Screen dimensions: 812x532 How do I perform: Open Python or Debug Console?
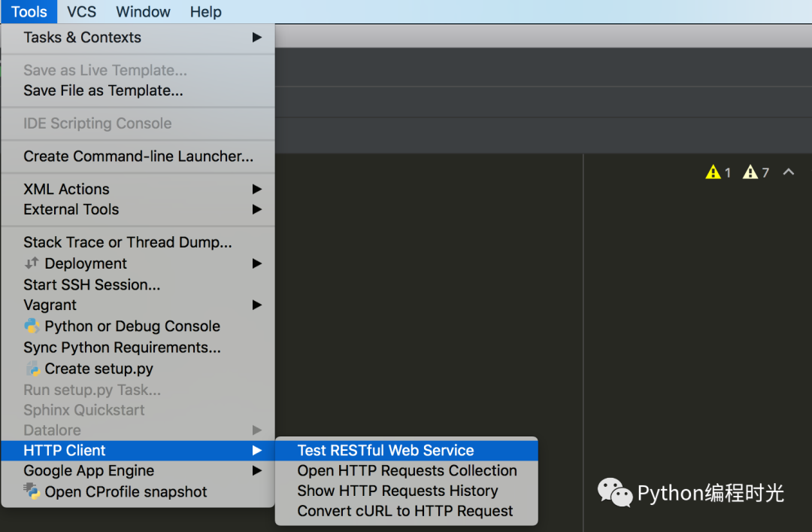[138, 326]
